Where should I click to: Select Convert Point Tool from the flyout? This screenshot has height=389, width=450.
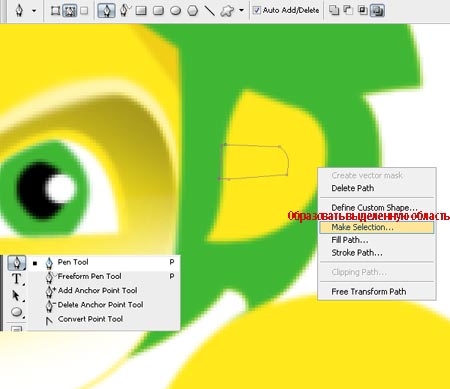104,319
